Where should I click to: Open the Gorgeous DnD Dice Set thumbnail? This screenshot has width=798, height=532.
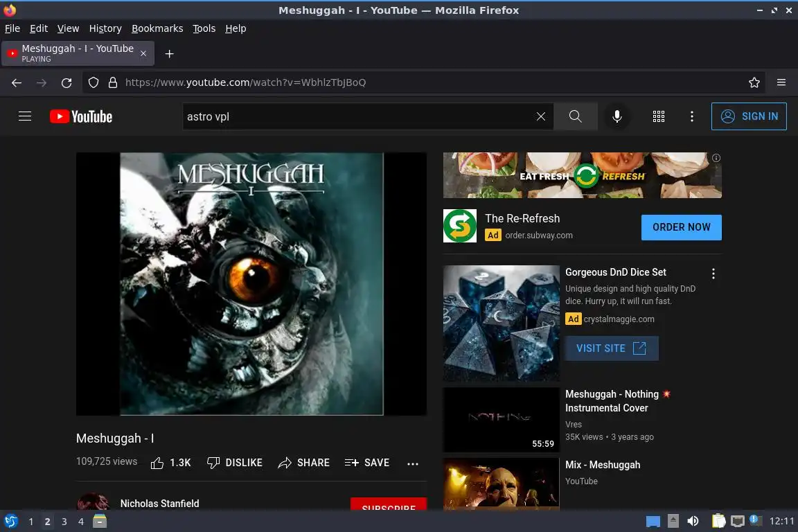pos(502,323)
